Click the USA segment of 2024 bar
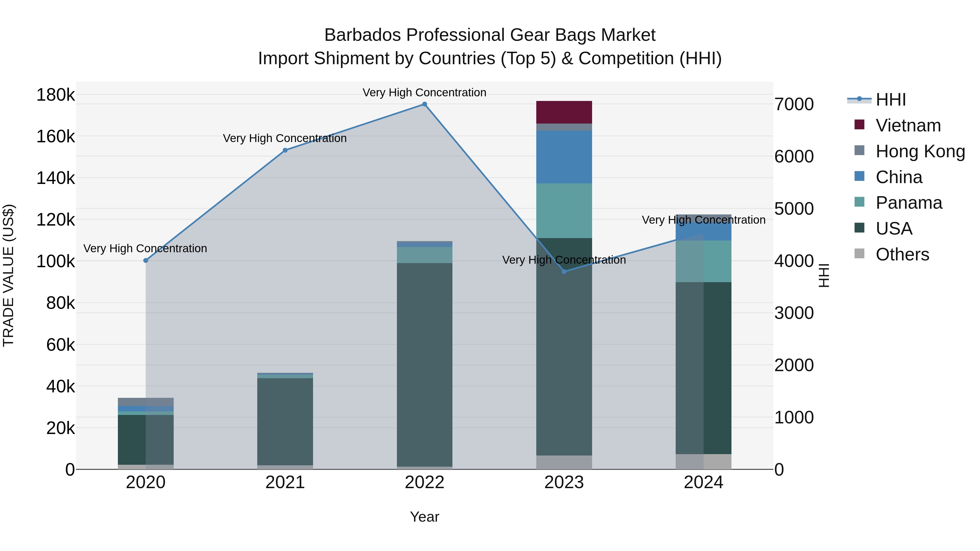Screen dimensions: 980x551 tap(703, 368)
